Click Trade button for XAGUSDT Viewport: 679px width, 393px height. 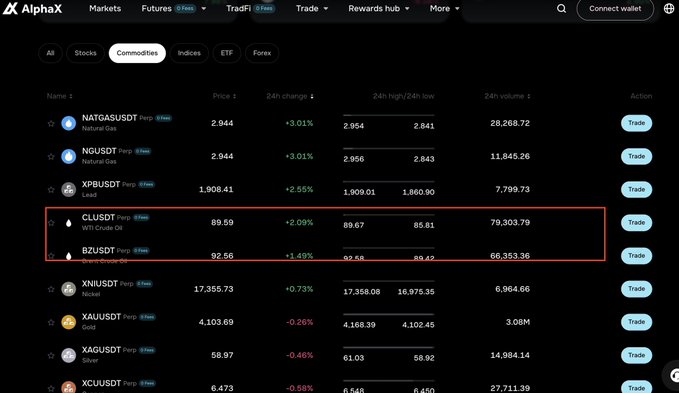coord(636,355)
